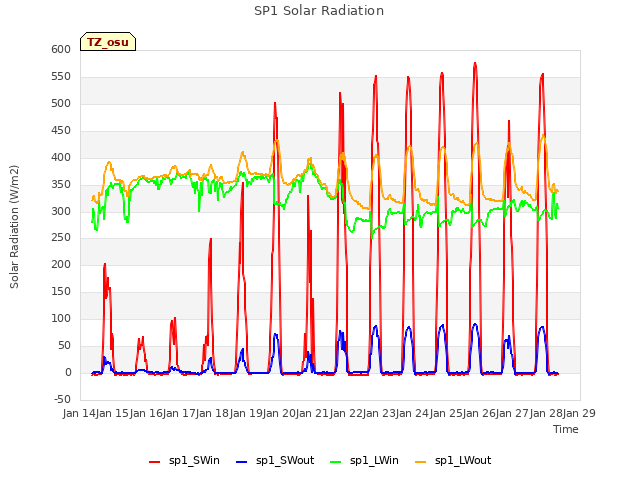Click the sp1_SWout legend entry

click(x=275, y=460)
